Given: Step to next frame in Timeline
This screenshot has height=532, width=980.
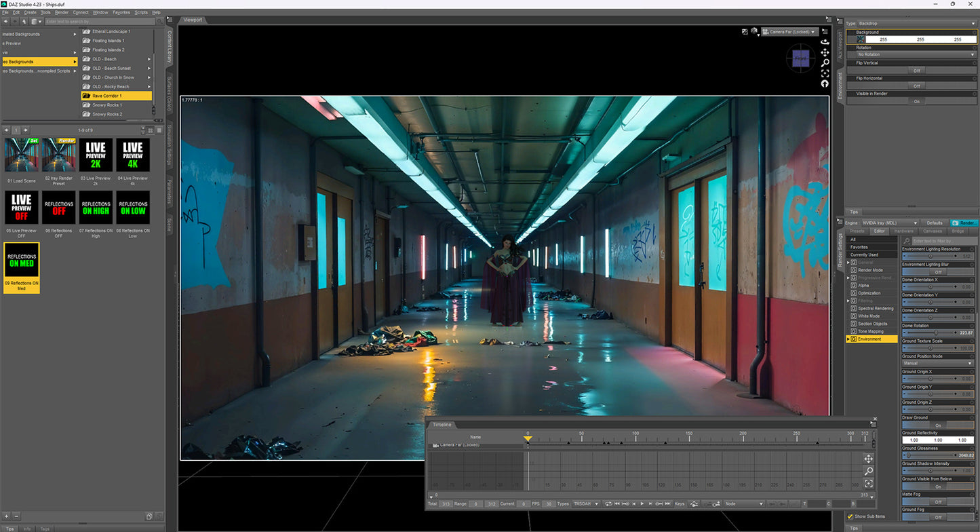Looking at the screenshot, I should pos(650,503).
